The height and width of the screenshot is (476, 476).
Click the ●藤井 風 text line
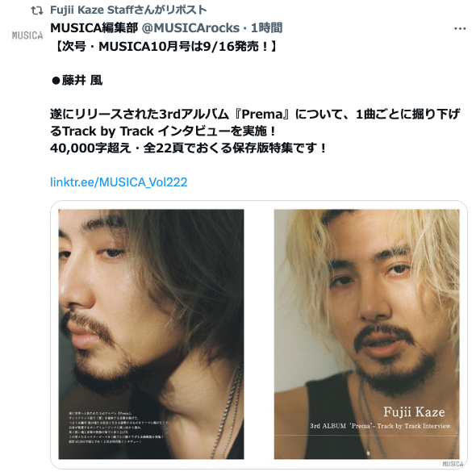pos(77,81)
